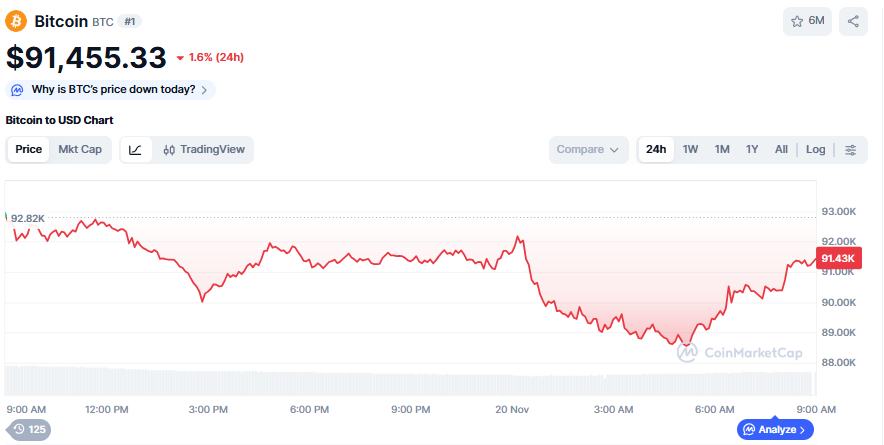Image resolution: width=884 pixels, height=445 pixels.
Task: Add Bitcoin to watchlist via star button
Action: [x=807, y=21]
